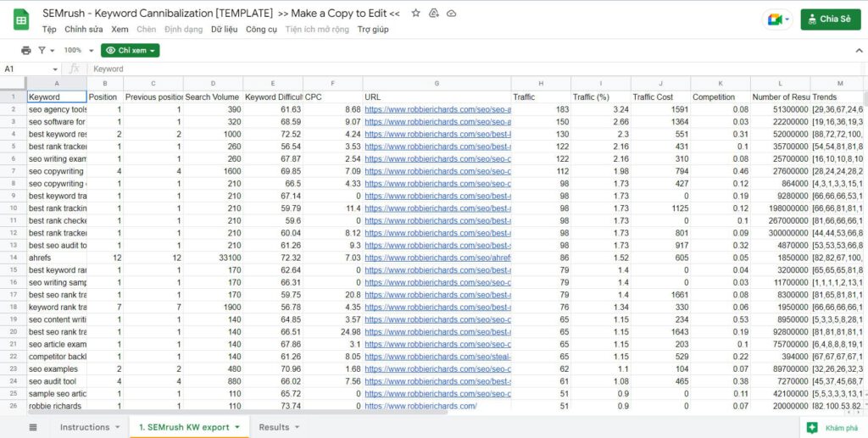The height and width of the screenshot is (438, 868).
Task: Open the Instructions tab dropdown arrow
Action: tap(117, 427)
